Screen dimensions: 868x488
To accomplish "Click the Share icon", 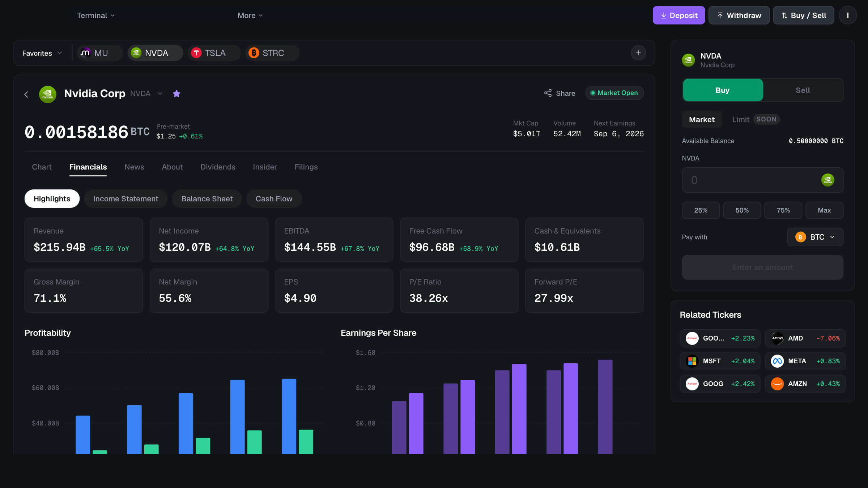I will pyautogui.click(x=548, y=93).
